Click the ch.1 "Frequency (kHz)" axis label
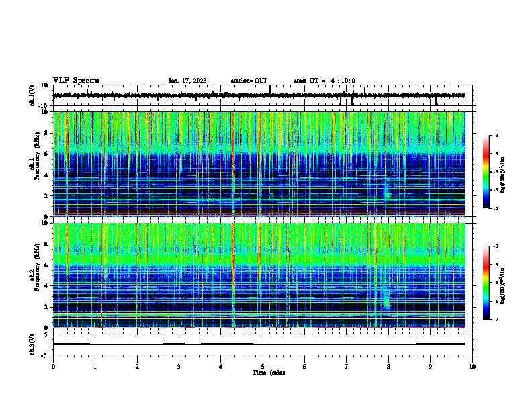This screenshot has width=532, height=411. coord(37,156)
